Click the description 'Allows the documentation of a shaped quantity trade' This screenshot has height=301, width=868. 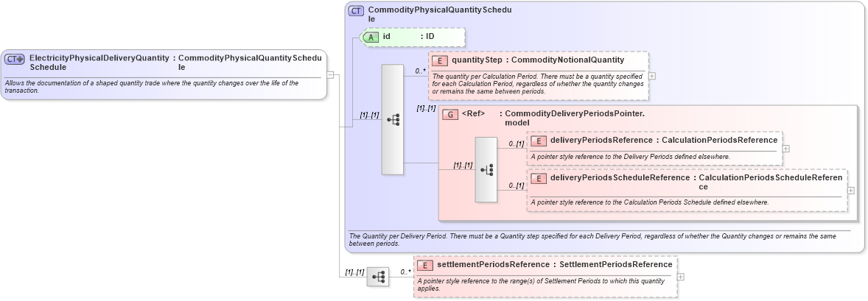click(151, 87)
